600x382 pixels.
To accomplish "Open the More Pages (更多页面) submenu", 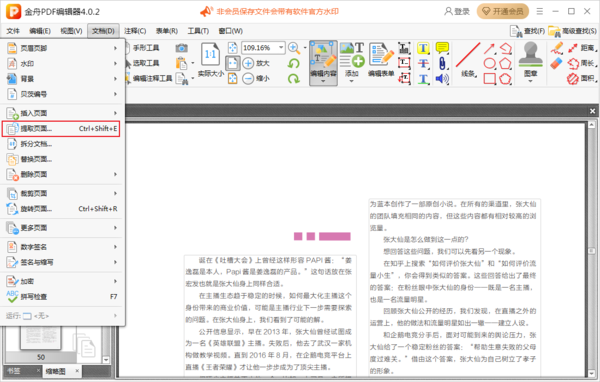I will coord(62,228).
